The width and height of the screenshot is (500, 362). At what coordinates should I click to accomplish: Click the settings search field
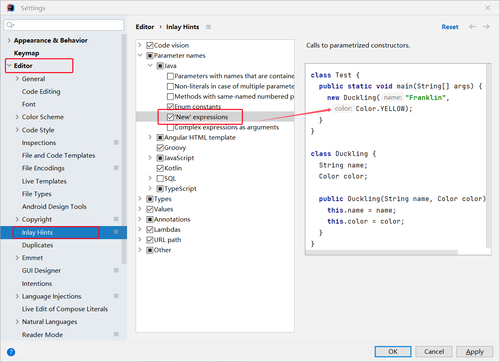(64, 25)
